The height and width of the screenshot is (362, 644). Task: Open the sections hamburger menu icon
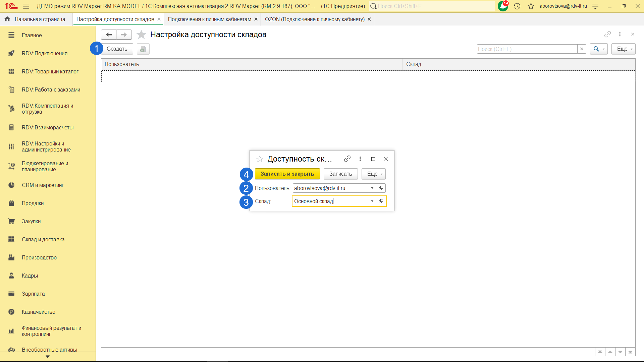[x=26, y=6]
